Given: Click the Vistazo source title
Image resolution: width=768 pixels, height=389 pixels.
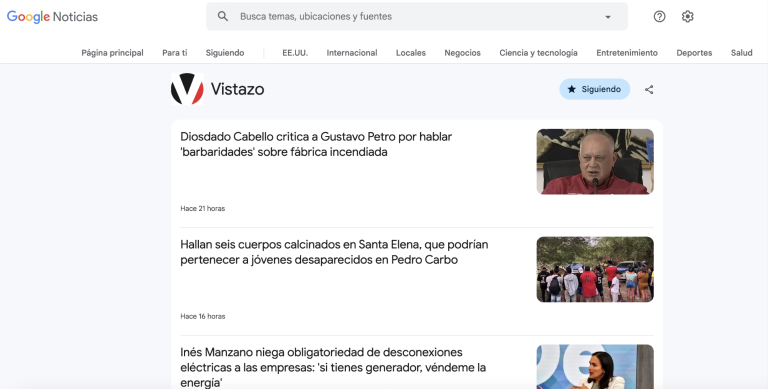Looking at the screenshot, I should click(238, 89).
